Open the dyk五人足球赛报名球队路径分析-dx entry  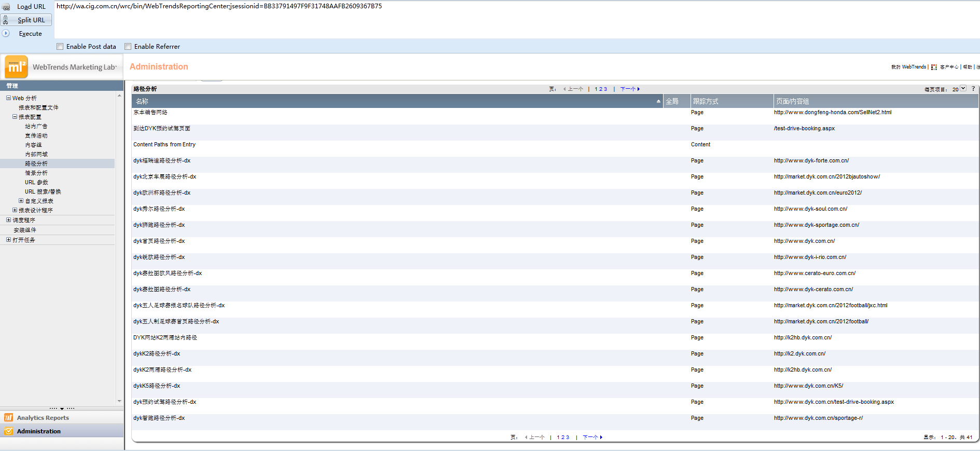[179, 305]
